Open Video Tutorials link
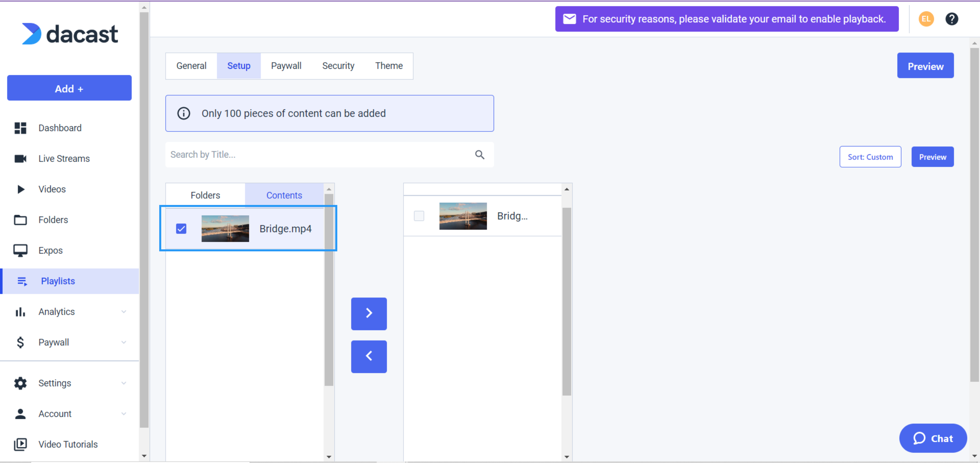 (68, 444)
